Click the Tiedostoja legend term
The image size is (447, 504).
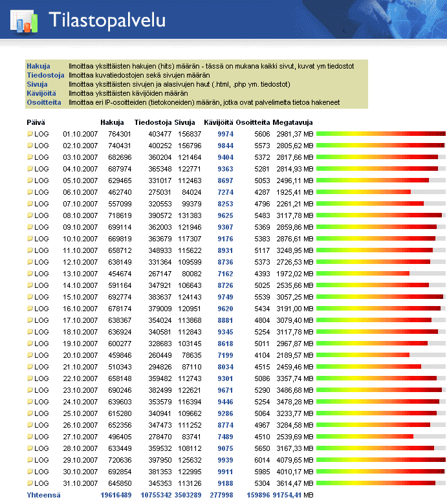coord(45,75)
